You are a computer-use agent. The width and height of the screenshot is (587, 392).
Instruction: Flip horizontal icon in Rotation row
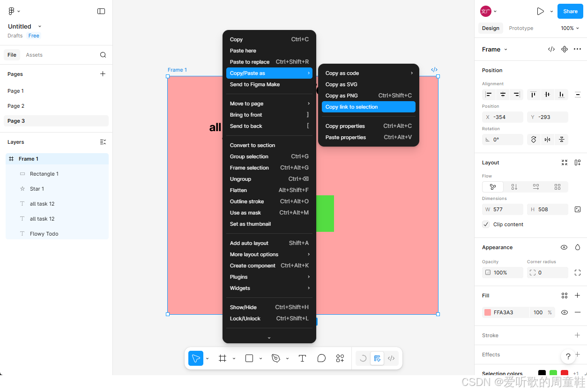(x=547, y=140)
